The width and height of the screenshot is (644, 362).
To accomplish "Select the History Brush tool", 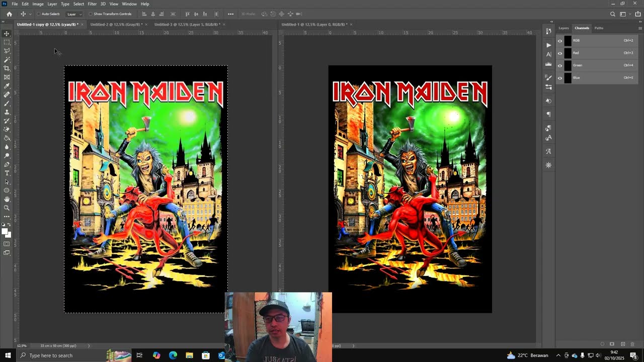I will (7, 121).
